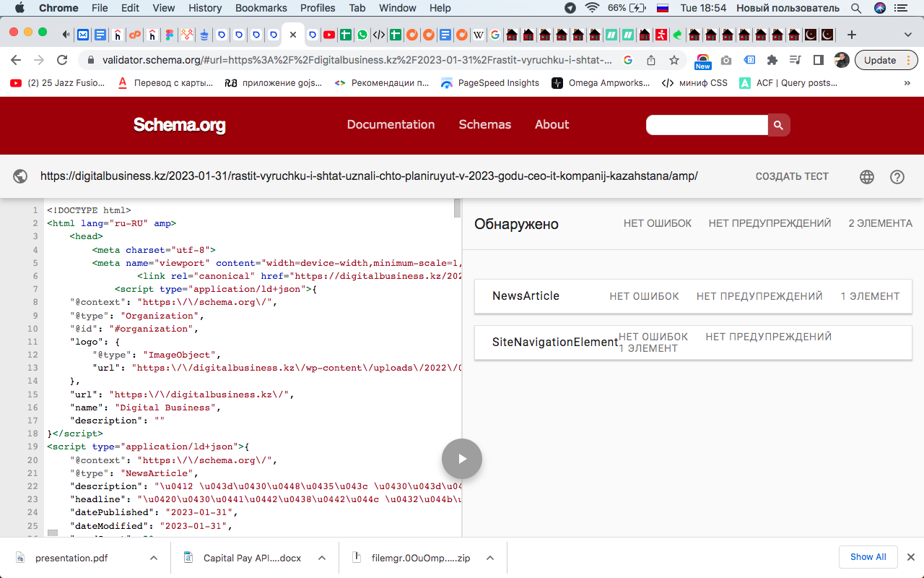The image size is (924, 578).
Task: Click the Schema.org logo
Action: [x=180, y=125]
